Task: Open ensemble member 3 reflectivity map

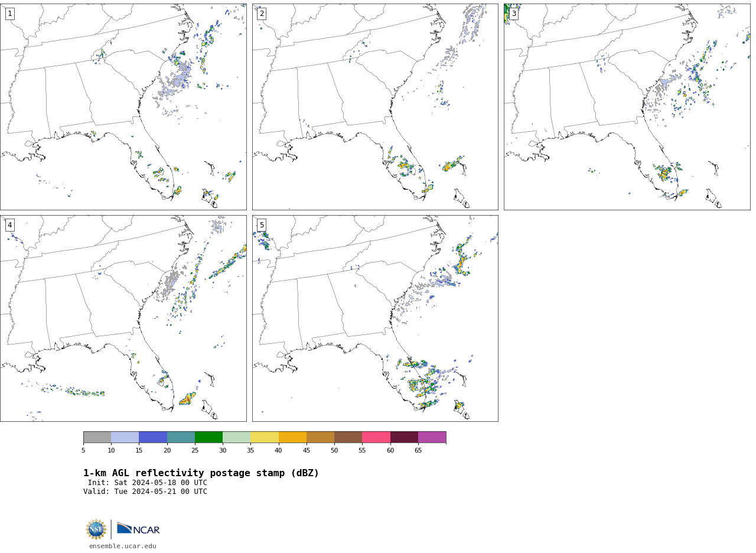Action: click(627, 107)
